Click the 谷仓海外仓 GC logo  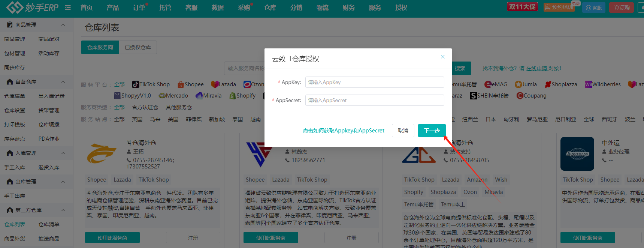pos(418,155)
